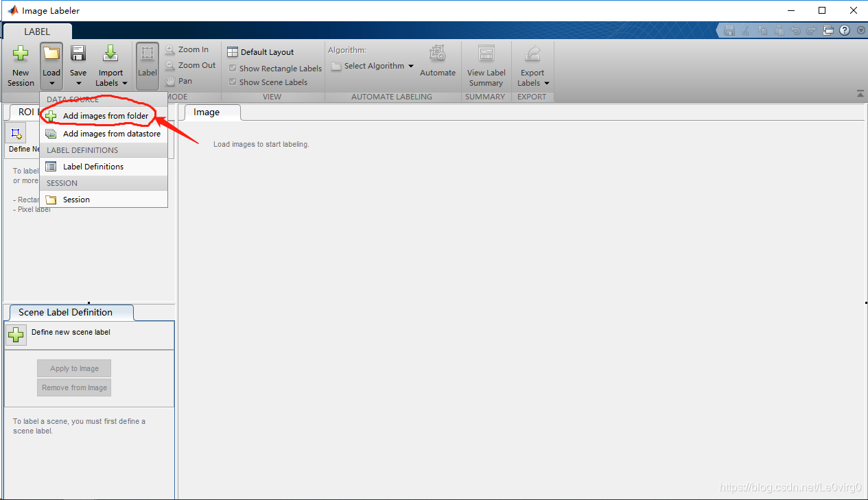Activate the Label mode tool
The width and height of the screenshot is (868, 500).
click(x=147, y=66)
